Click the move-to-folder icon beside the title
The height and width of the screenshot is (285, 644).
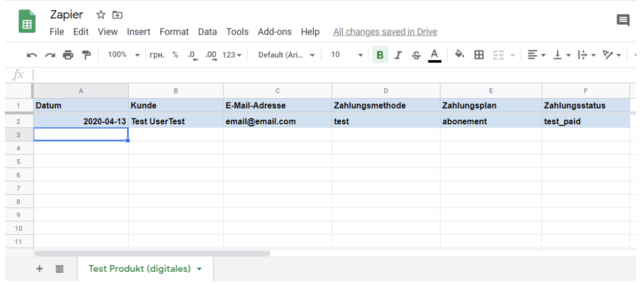117,15
